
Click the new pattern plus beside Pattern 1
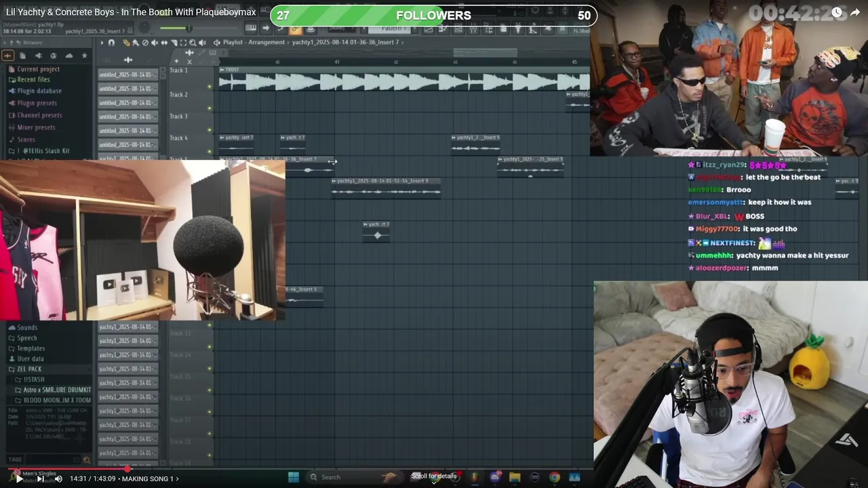[414, 28]
